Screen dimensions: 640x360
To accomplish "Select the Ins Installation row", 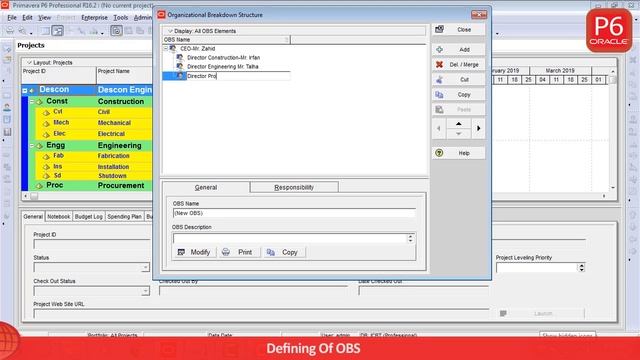I will click(94, 167).
